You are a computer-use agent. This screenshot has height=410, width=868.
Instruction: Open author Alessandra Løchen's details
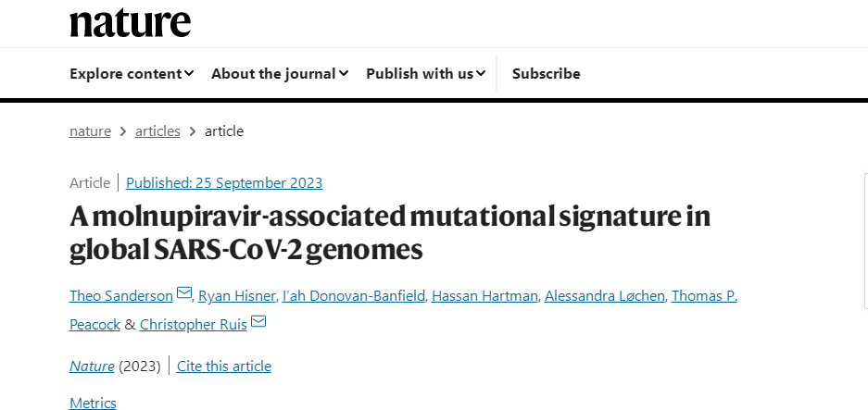[x=605, y=296]
